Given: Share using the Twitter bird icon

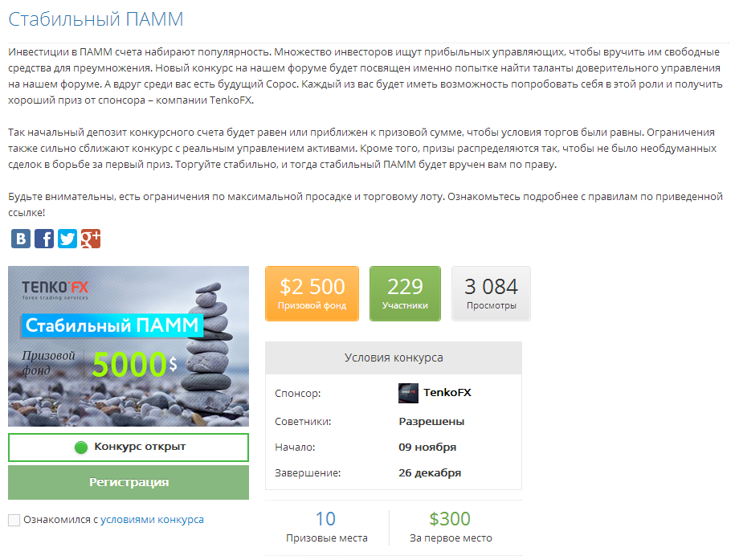Looking at the screenshot, I should pyautogui.click(x=67, y=239).
